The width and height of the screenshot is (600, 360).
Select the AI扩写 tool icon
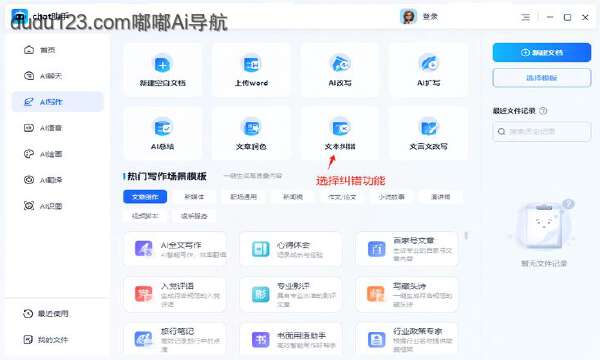pyautogui.click(x=428, y=64)
